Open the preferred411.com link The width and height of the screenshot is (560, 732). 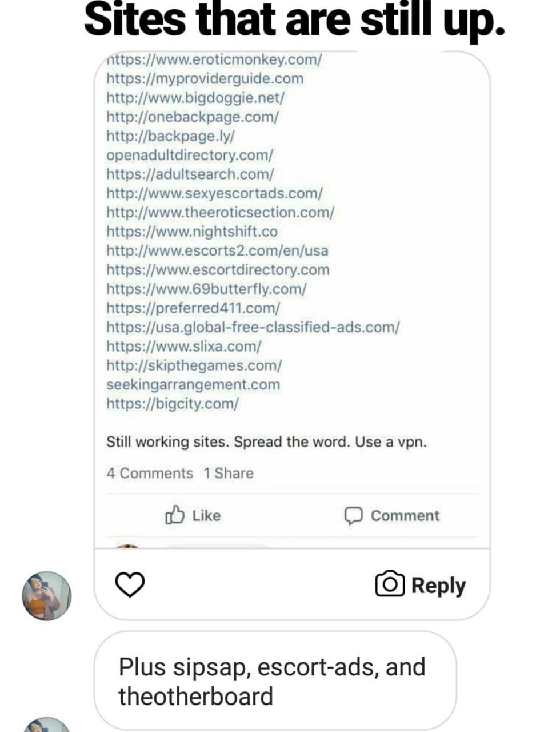click(x=193, y=308)
